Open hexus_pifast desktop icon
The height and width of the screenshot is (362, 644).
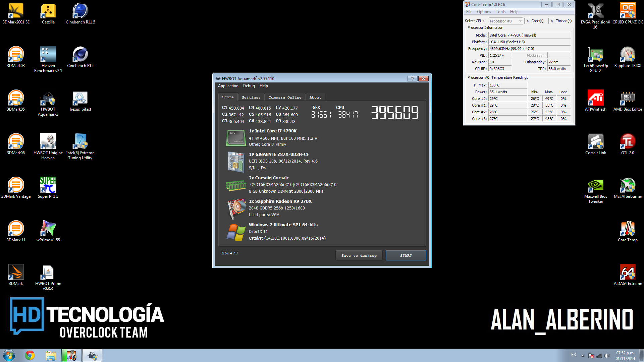[80, 101]
